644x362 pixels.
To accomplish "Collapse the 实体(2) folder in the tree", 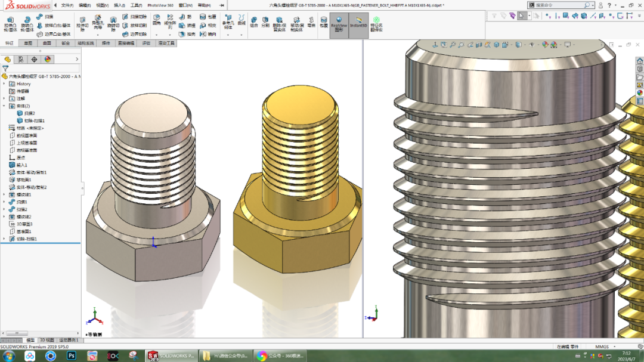I will click(3, 105).
